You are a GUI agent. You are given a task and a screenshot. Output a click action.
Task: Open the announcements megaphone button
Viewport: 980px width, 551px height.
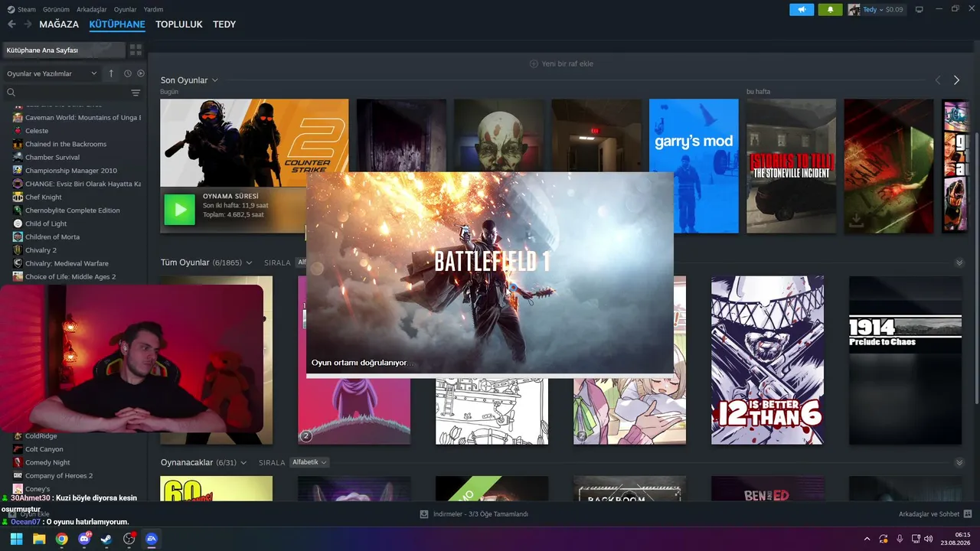coord(802,9)
